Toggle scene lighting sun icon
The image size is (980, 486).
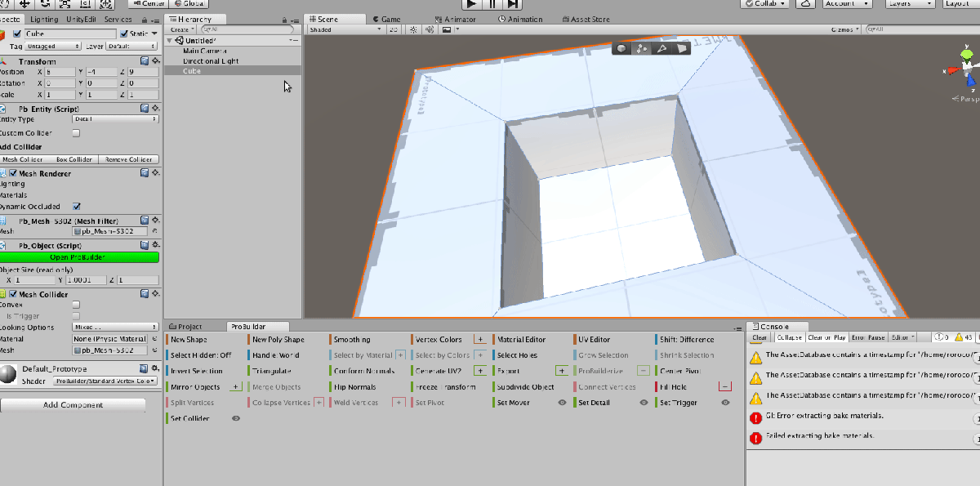pyautogui.click(x=413, y=29)
